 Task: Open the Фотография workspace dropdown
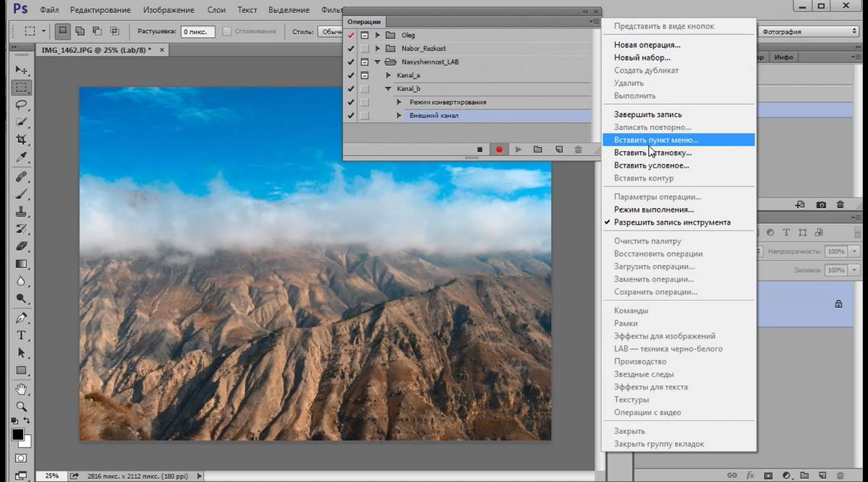[809, 32]
